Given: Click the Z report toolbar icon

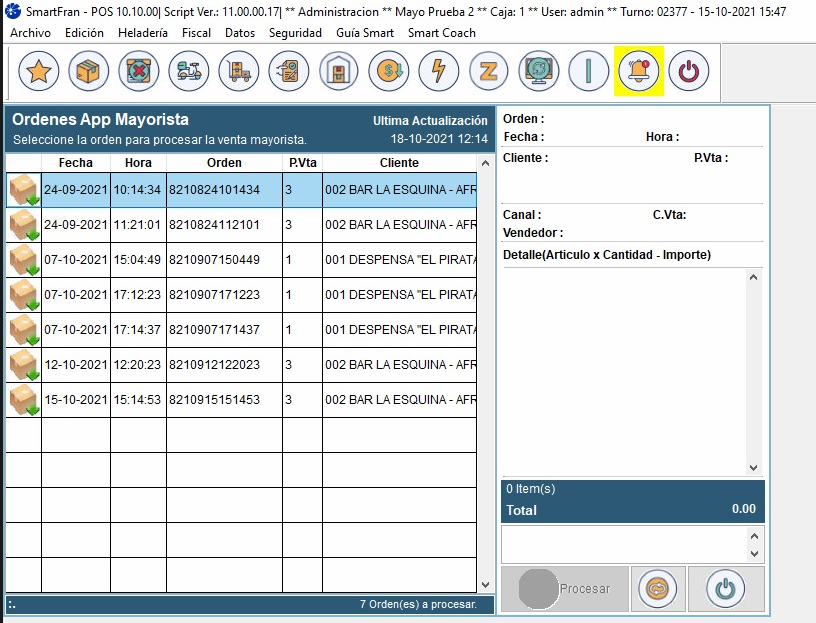Looking at the screenshot, I should (488, 72).
